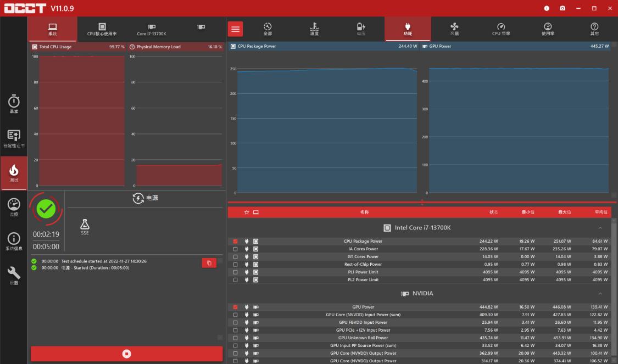Uncheck the CPU Package Power checkbox
The width and height of the screenshot is (618, 364).
coord(236,241)
